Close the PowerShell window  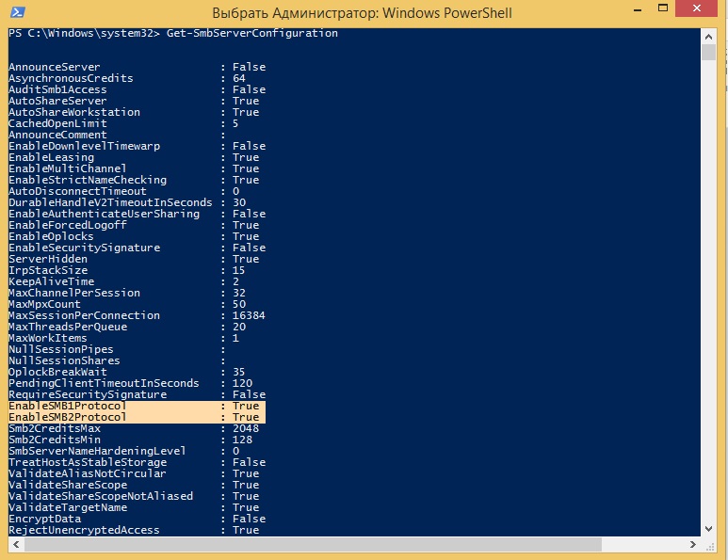pos(696,8)
